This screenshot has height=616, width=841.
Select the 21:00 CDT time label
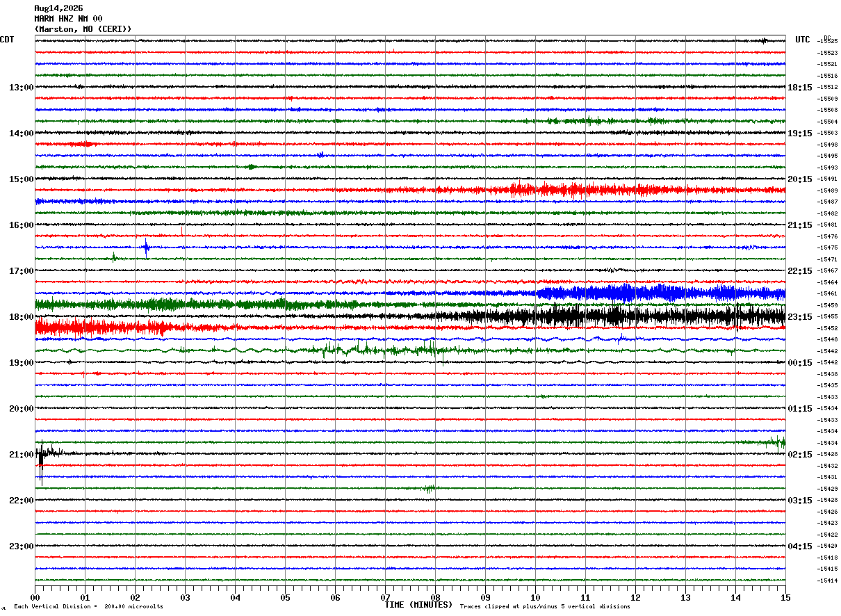tap(22, 455)
